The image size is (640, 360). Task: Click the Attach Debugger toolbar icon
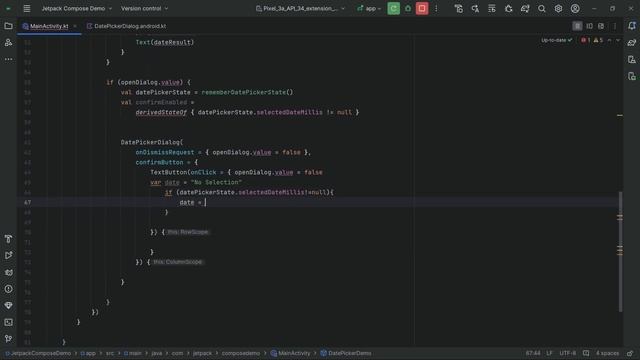(x=509, y=8)
